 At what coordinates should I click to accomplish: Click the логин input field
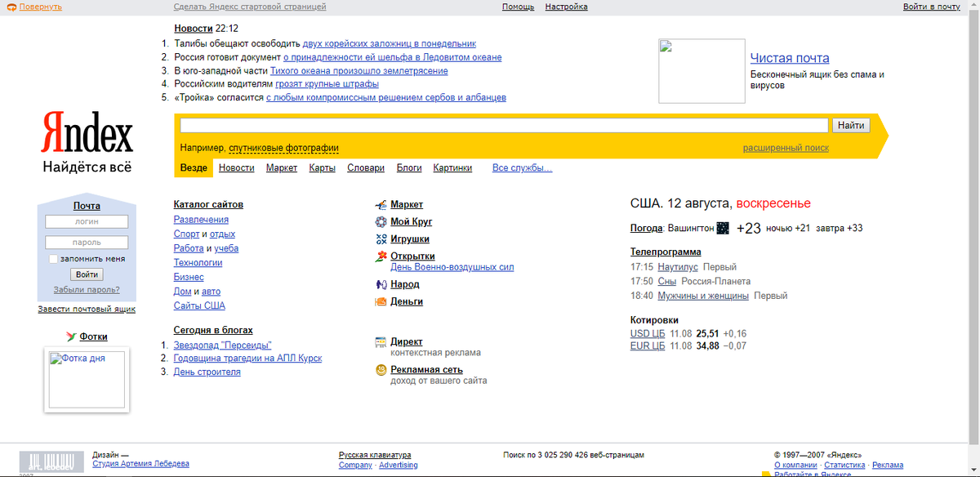pyautogui.click(x=87, y=221)
